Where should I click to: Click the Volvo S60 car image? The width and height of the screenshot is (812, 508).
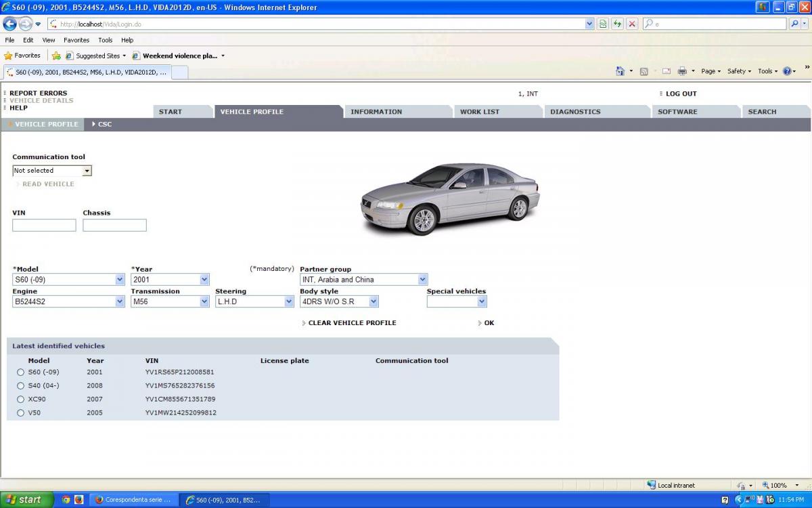450,198
